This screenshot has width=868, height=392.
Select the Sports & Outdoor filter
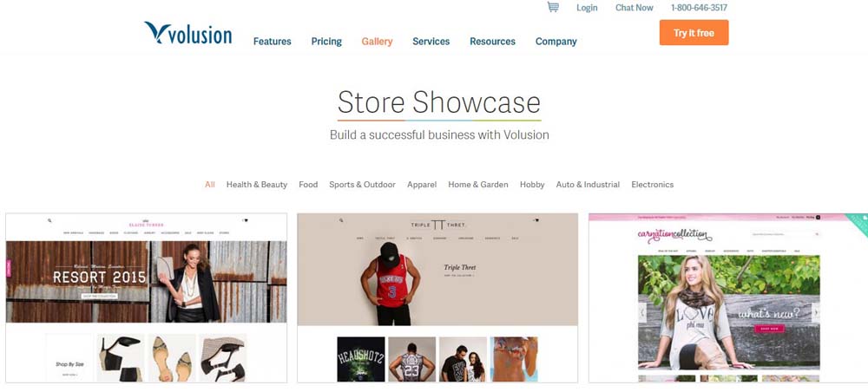[363, 185]
